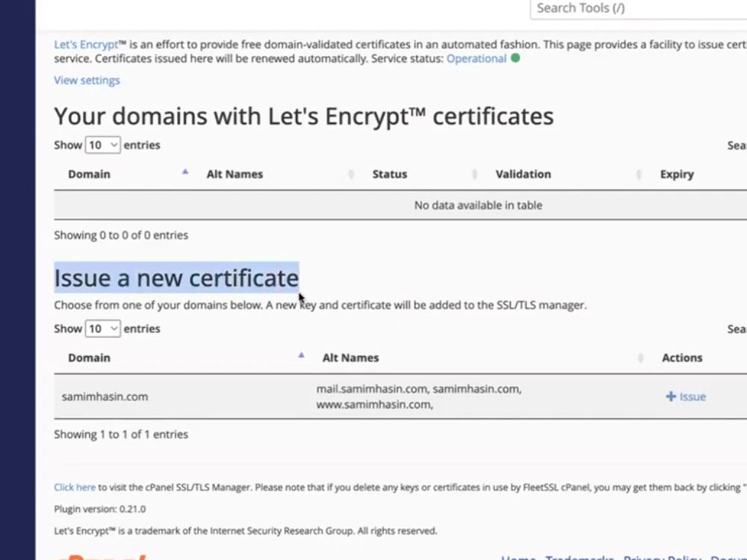
Task: Sort new certificate table by Alt Names
Action: (350, 358)
